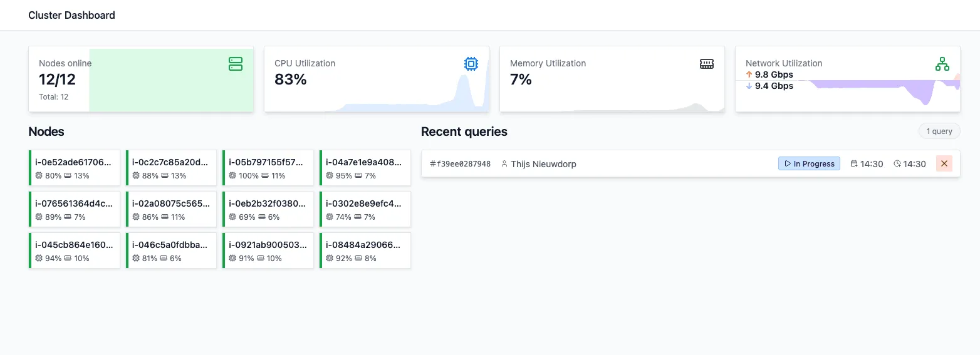
Task: Click the Cluster Dashboard title
Action: tap(71, 15)
